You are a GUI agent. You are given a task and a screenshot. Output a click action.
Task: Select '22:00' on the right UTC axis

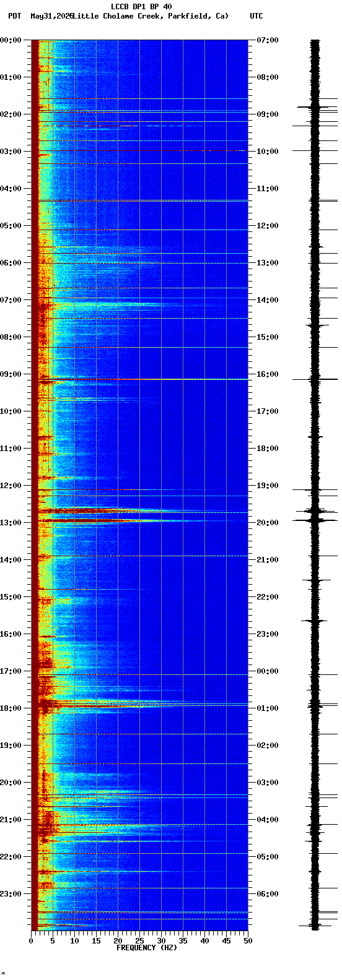coord(268,597)
